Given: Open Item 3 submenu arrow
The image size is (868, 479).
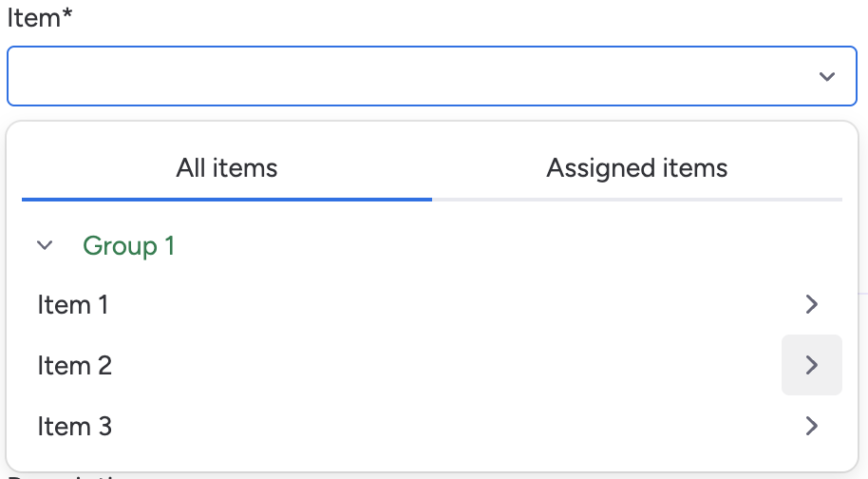Looking at the screenshot, I should coord(811,426).
